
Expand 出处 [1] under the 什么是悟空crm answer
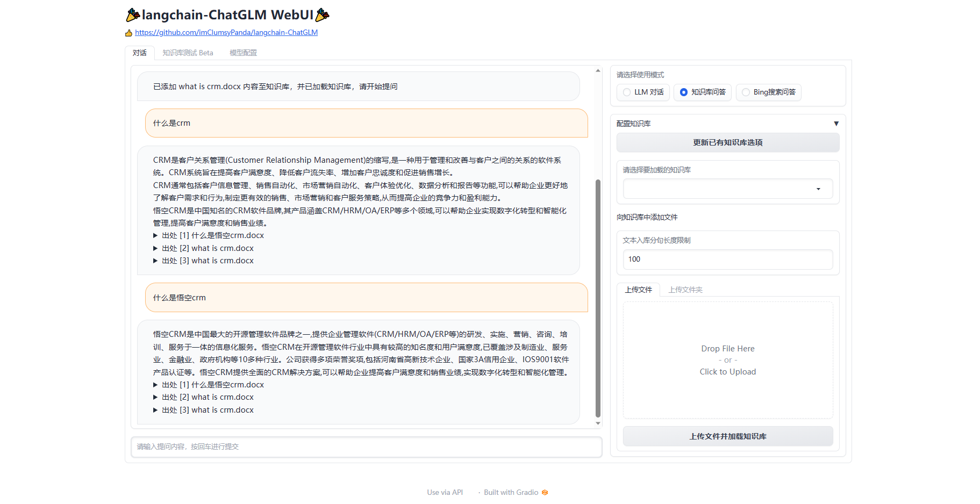click(209, 385)
